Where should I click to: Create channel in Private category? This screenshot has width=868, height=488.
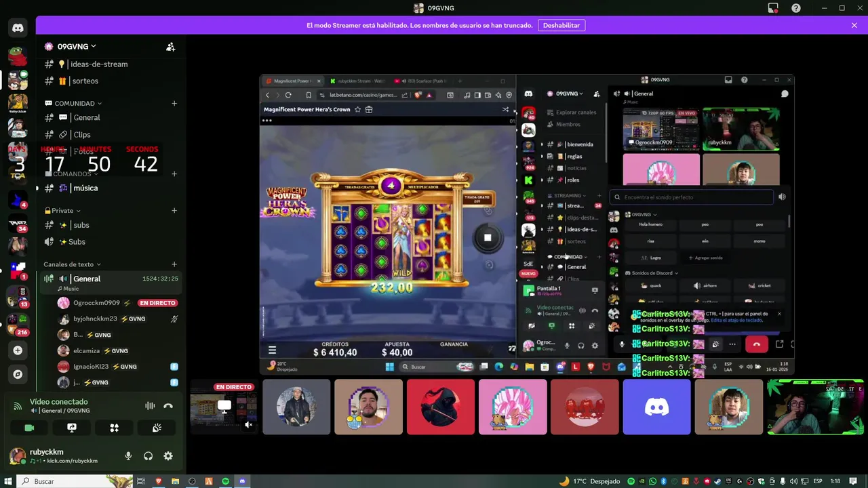point(174,211)
